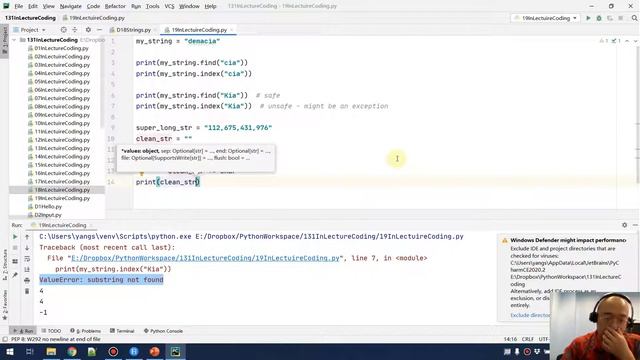
Task: Open the Navigate menu
Action: (71, 6)
